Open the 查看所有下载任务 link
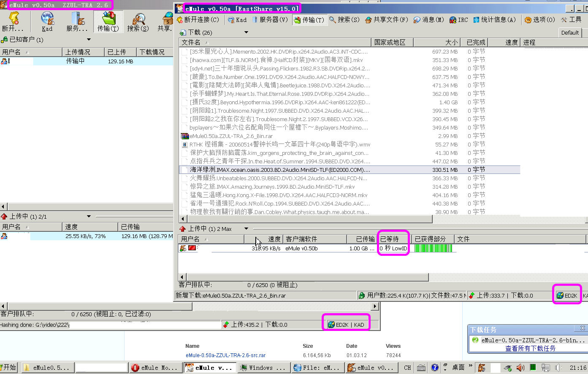 coord(530,348)
